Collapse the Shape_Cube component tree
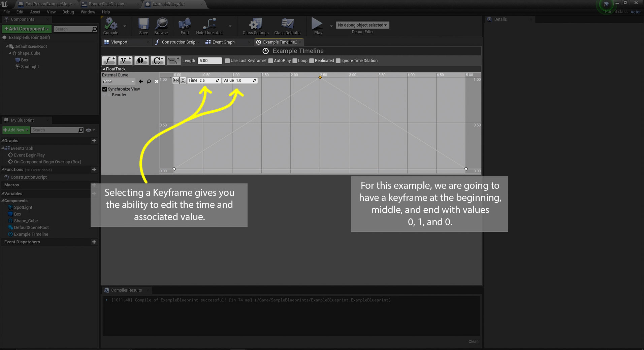The width and height of the screenshot is (644, 350). pyautogui.click(x=10, y=53)
